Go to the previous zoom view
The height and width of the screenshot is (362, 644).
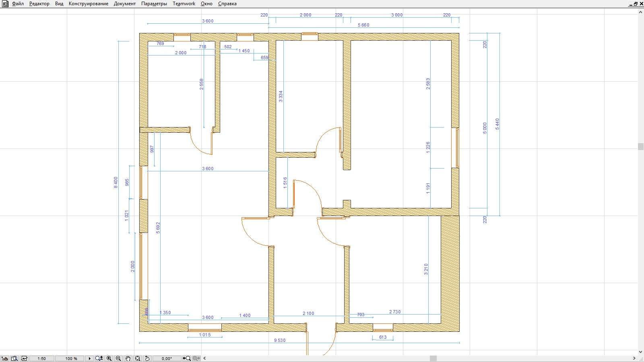pyautogui.click(x=187, y=358)
